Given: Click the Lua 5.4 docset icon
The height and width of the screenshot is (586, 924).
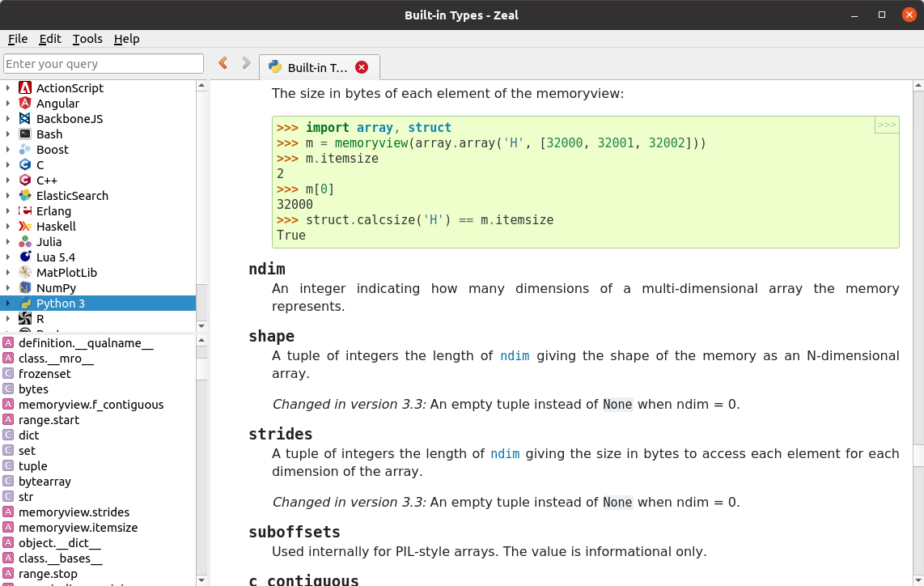Looking at the screenshot, I should point(25,257).
